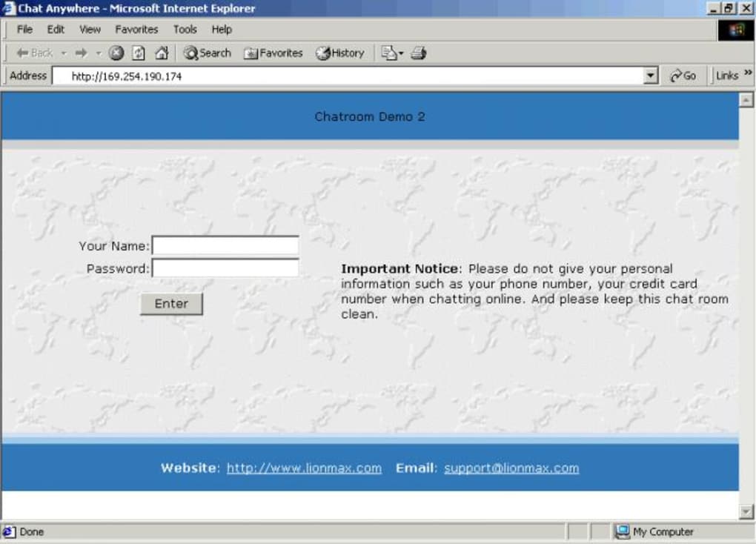Focus the Password input field
Screen dimensions: 756x544
[225, 268]
